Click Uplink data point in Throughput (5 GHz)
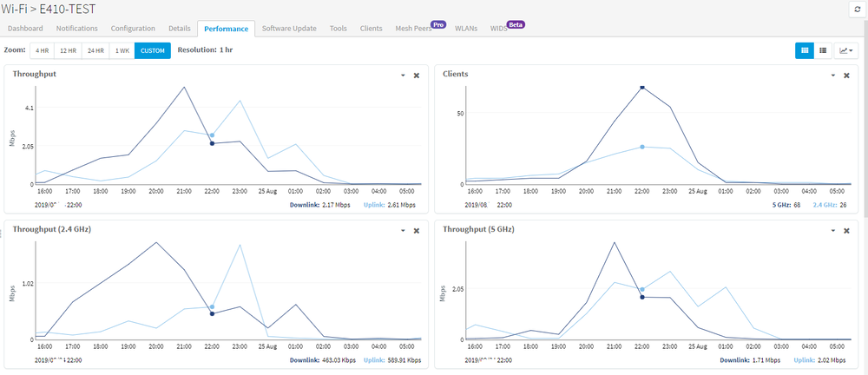This screenshot has height=375, width=868. (x=642, y=290)
